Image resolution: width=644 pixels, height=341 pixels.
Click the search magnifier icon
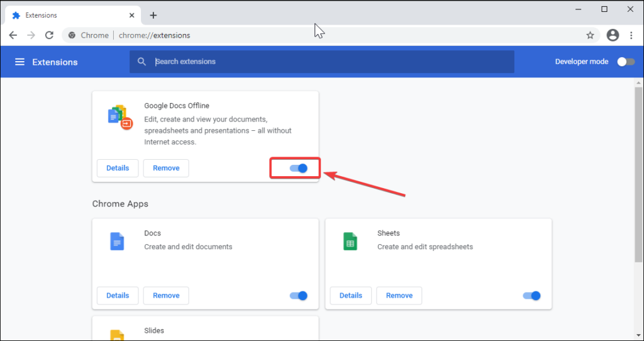pos(142,62)
